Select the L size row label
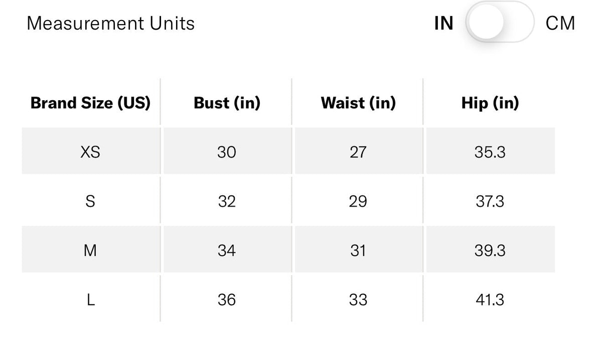This screenshot has height=364, width=602. 90,300
